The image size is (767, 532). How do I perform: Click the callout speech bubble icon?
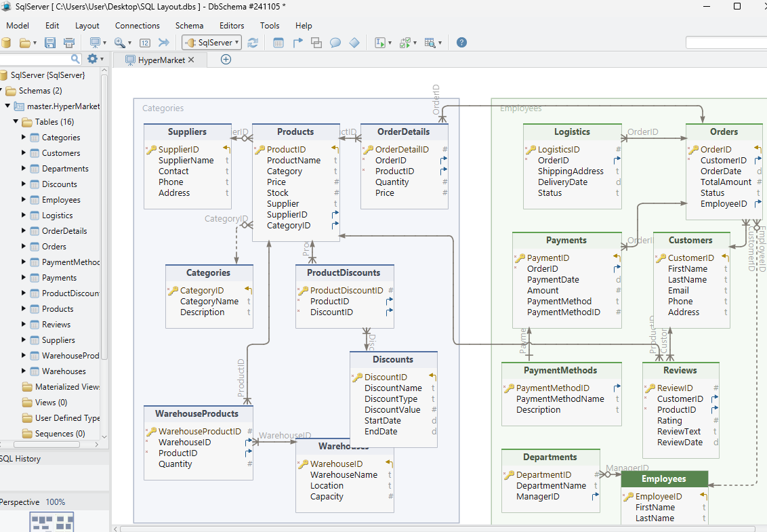pyautogui.click(x=335, y=43)
